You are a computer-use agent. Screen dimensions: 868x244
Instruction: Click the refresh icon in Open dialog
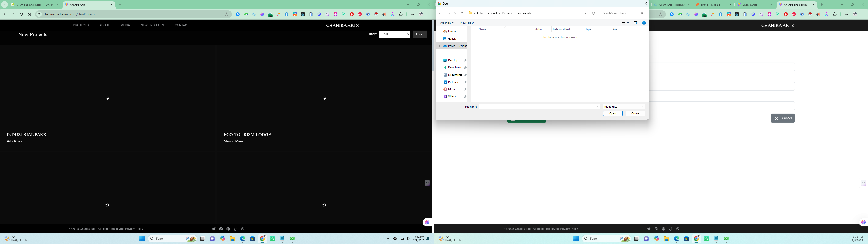pos(593,14)
